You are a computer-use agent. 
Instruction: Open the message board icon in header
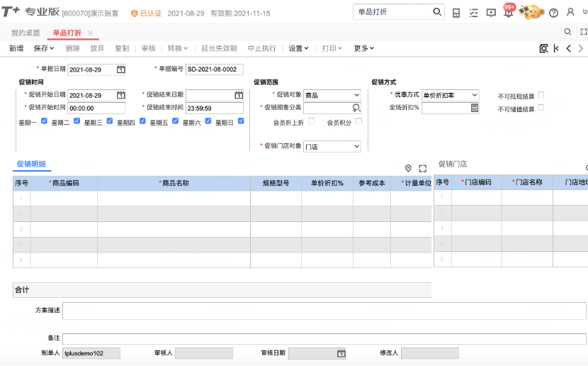click(x=491, y=13)
